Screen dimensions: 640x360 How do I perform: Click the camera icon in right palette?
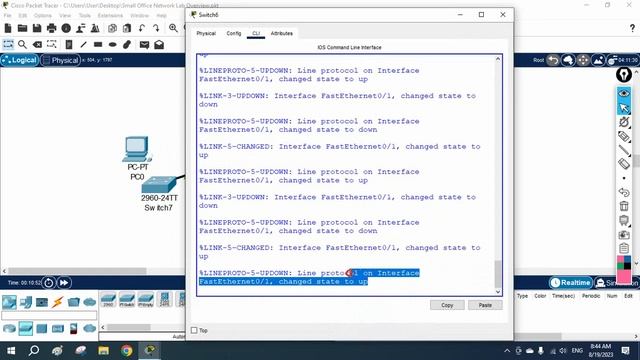624,235
